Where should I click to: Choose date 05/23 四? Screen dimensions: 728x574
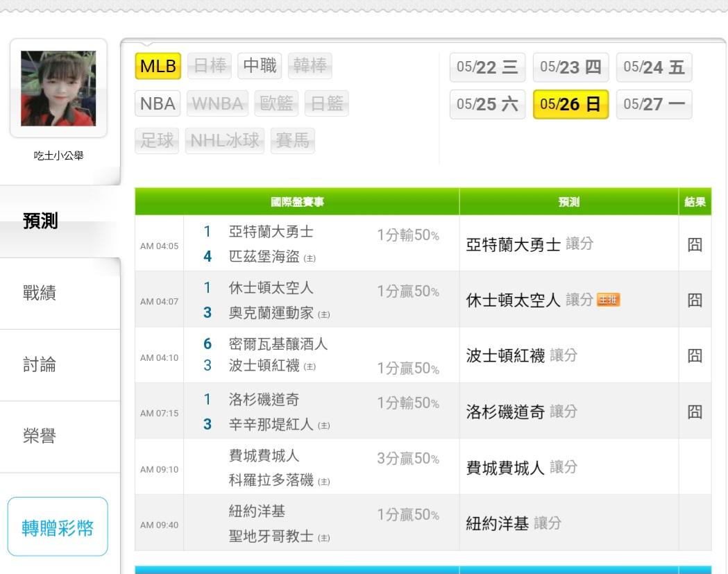coord(570,67)
